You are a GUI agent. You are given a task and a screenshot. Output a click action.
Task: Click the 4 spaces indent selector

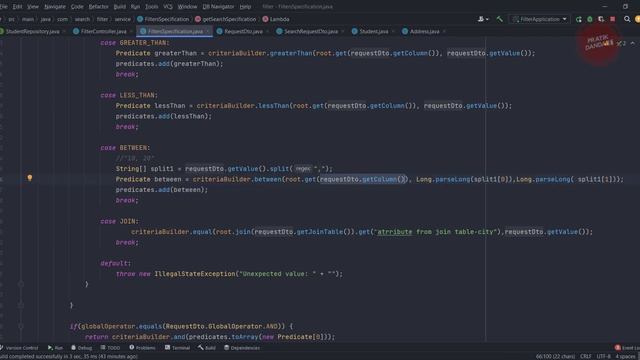click(625, 356)
